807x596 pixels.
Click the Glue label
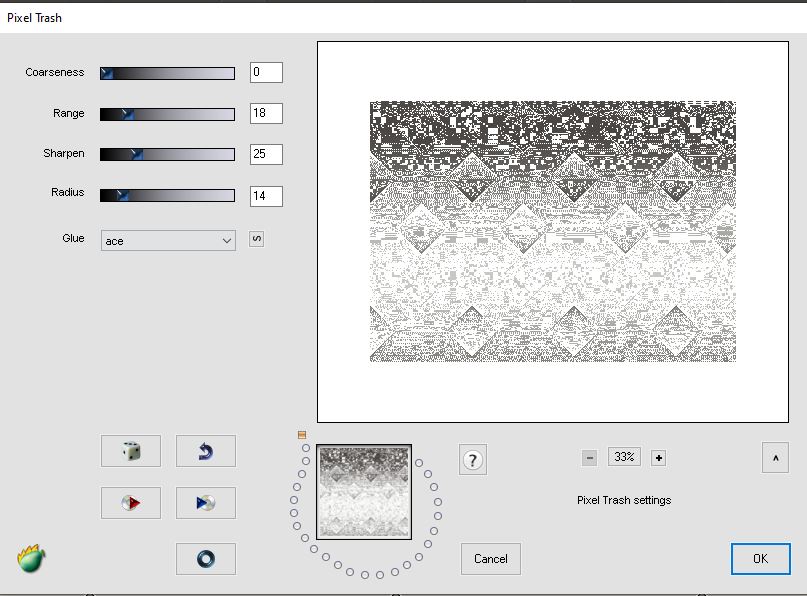pos(73,238)
